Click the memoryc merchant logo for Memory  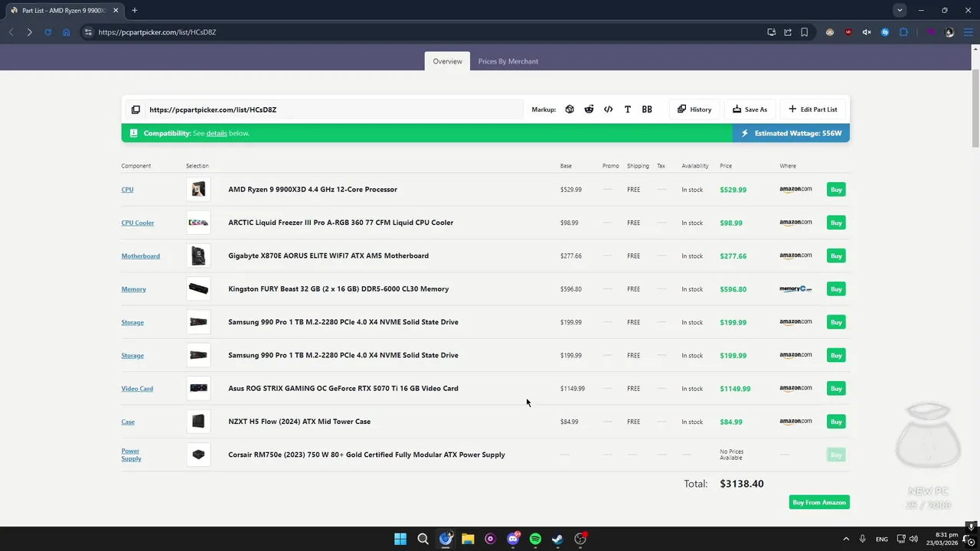pyautogui.click(x=795, y=289)
